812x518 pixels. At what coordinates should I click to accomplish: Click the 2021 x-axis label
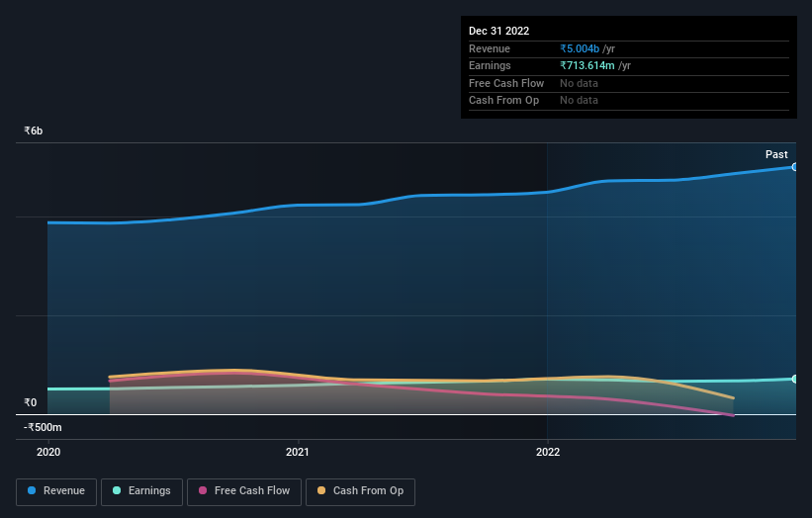(298, 452)
